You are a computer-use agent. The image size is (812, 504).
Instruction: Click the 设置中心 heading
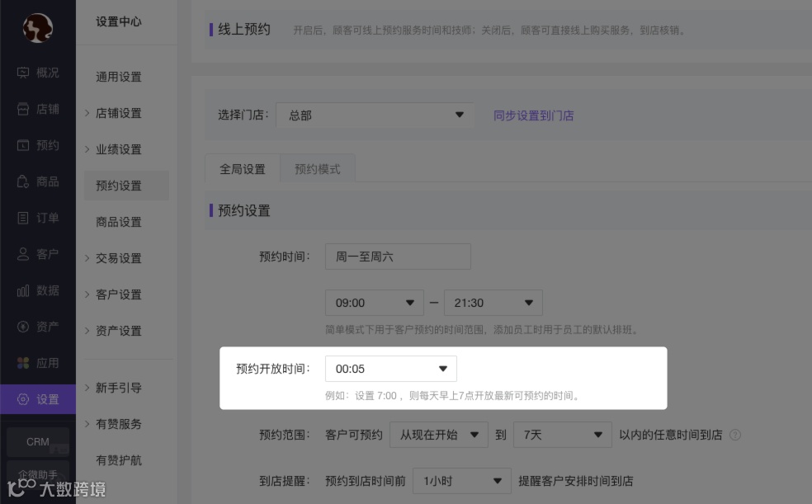point(119,21)
